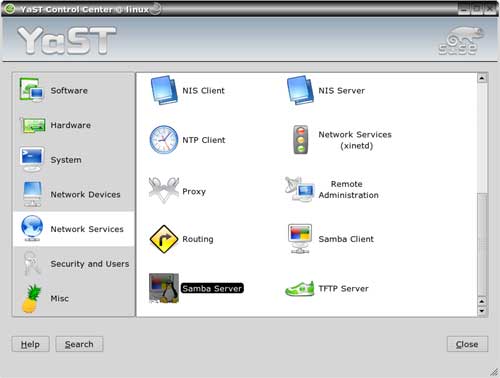Click the window resize grip corner
This screenshot has width=500, height=378.
click(x=494, y=372)
